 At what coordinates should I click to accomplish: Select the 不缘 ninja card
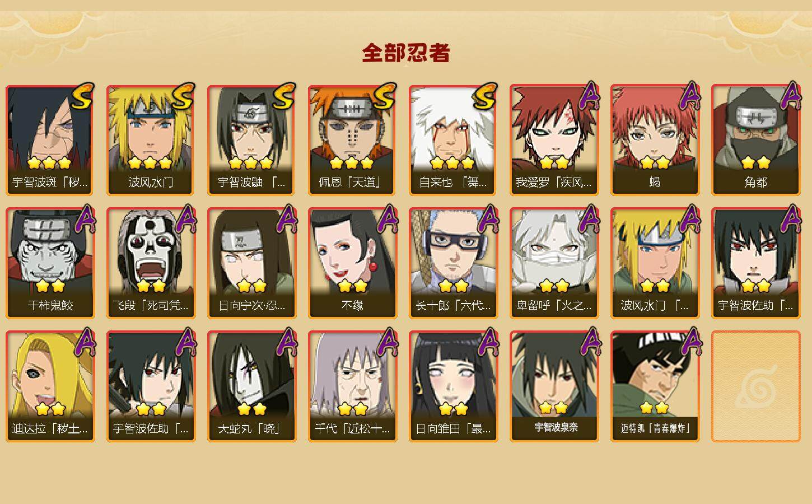pyautogui.click(x=353, y=263)
